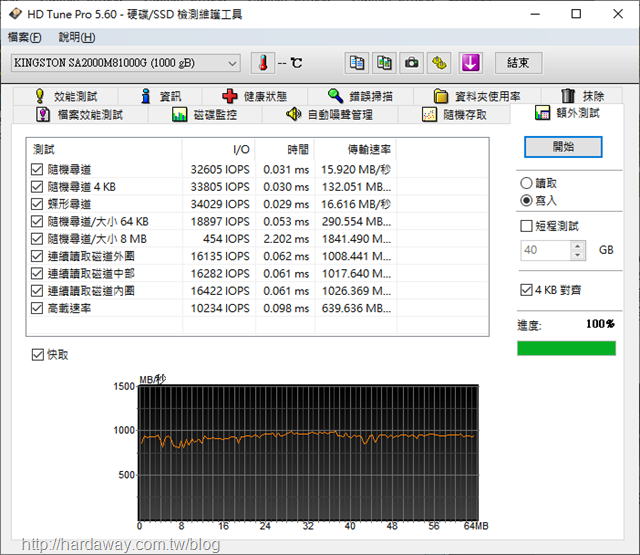Viewport: 640px width, 555px height.
Task: Click the orange transfer rate graph
Action: pyautogui.click(x=308, y=453)
